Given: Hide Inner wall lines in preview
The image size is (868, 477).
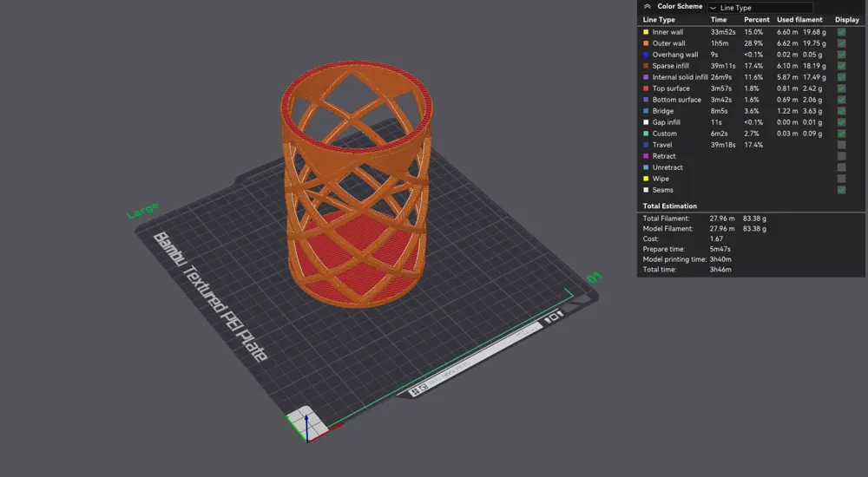Looking at the screenshot, I should pyautogui.click(x=841, y=32).
